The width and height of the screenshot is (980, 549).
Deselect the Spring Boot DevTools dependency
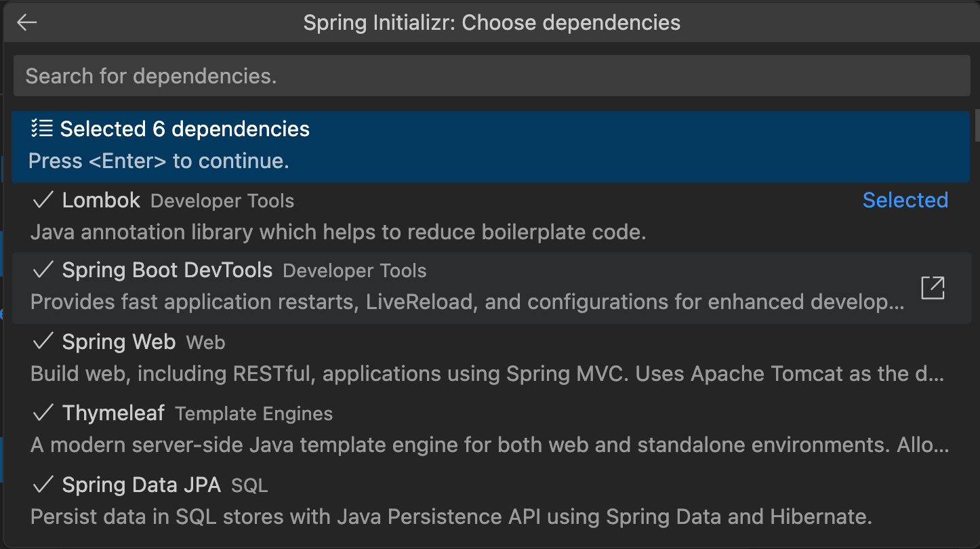[491, 288]
